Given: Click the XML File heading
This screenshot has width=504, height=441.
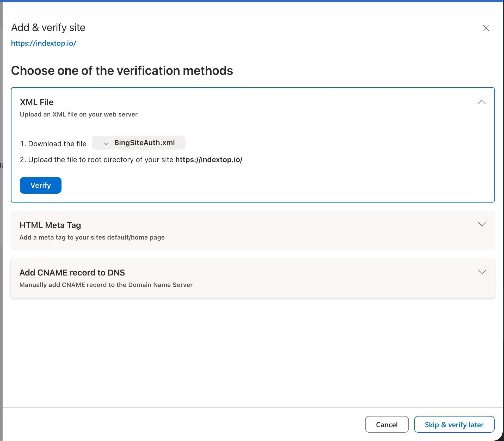Looking at the screenshot, I should tap(37, 102).
